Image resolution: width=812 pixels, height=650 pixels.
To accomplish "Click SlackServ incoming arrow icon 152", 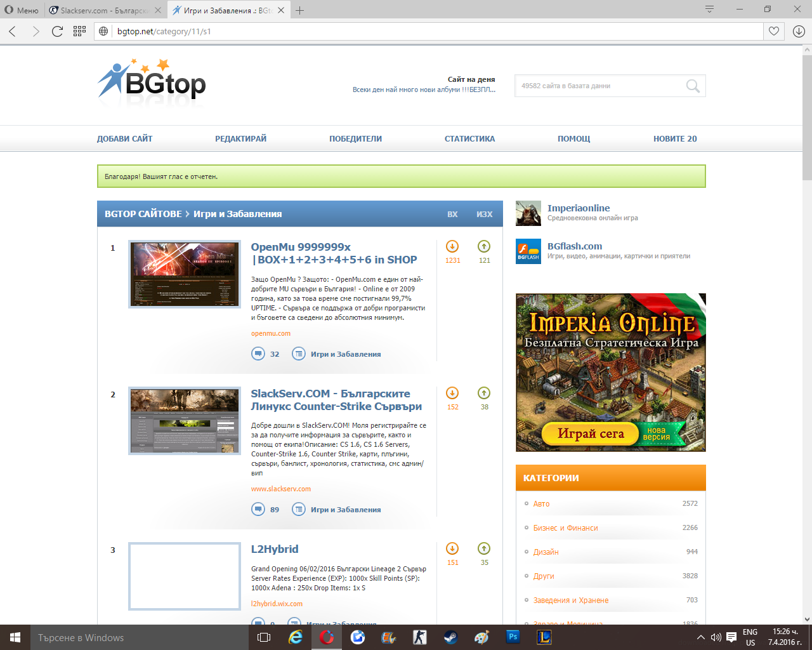I will pos(452,393).
